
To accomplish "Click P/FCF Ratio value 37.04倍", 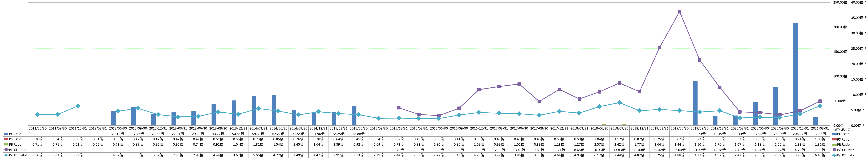I will click(x=680, y=150).
